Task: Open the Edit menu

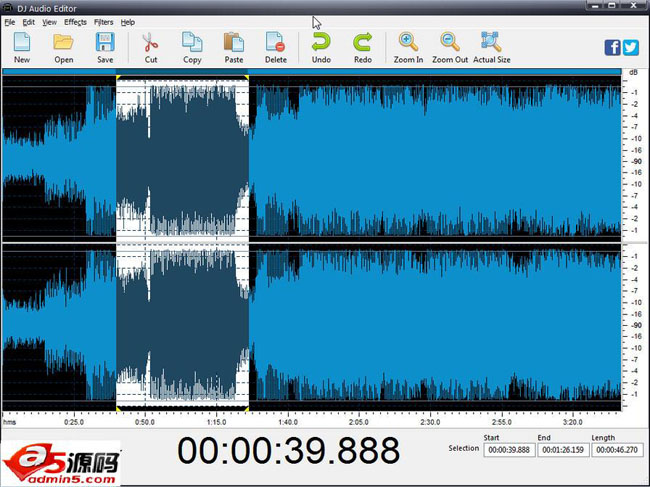Action: click(x=29, y=22)
